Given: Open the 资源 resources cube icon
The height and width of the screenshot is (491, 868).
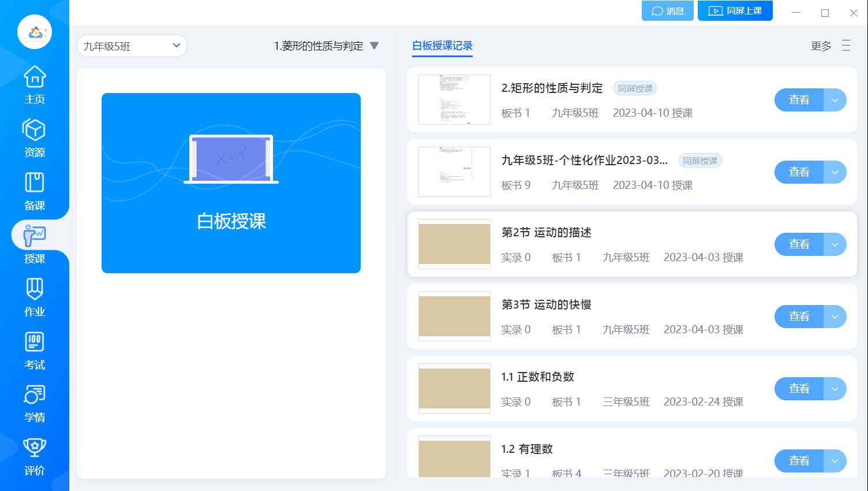Looking at the screenshot, I should [x=35, y=137].
